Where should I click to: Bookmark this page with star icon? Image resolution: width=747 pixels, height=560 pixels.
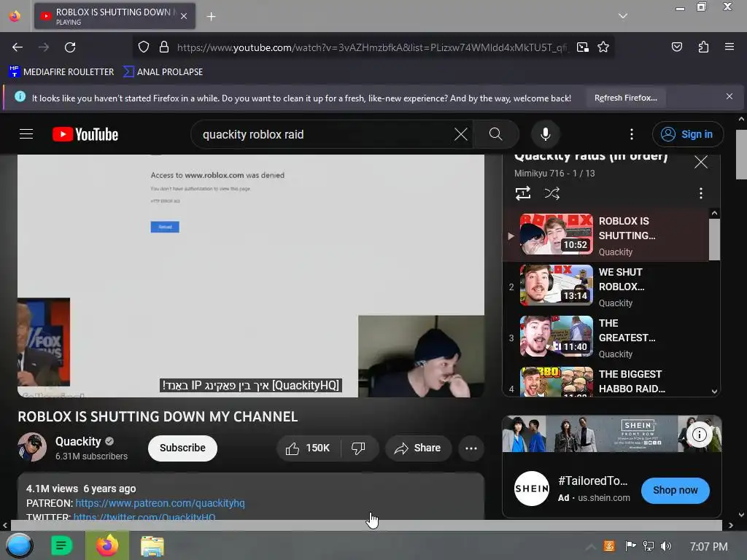pos(603,47)
